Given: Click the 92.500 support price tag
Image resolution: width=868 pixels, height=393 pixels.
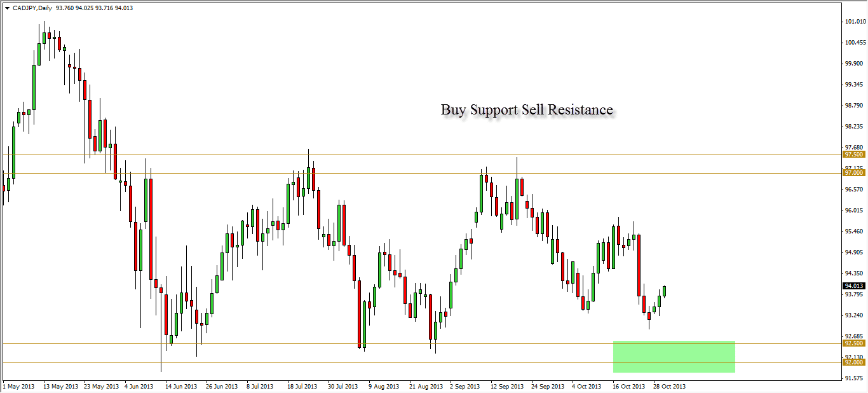Looking at the screenshot, I should [x=853, y=343].
